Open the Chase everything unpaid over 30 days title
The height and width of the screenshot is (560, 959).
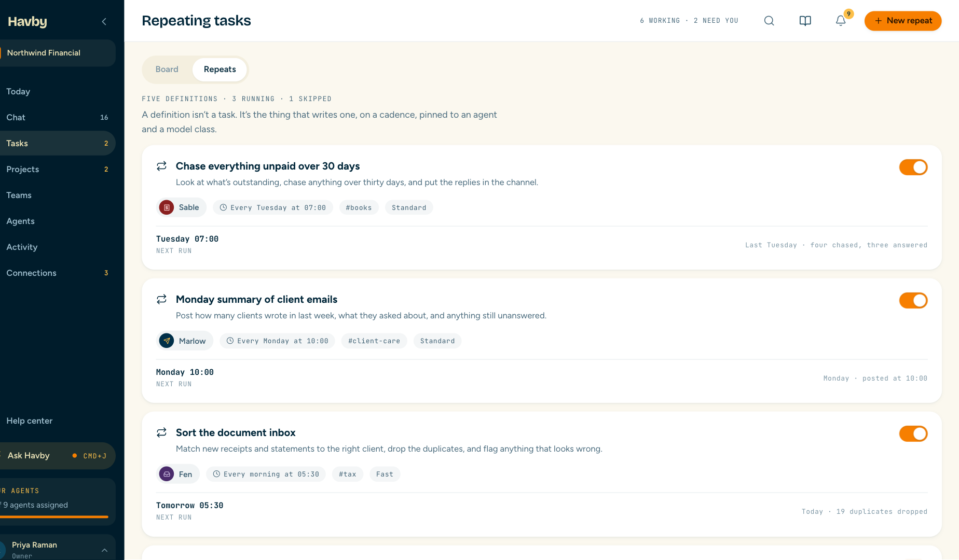268,166
